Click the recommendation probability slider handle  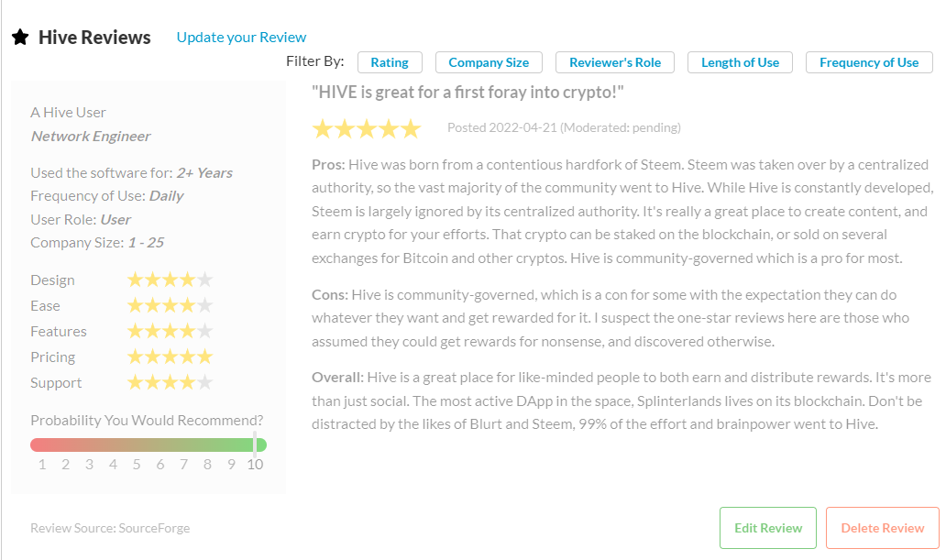(x=255, y=445)
